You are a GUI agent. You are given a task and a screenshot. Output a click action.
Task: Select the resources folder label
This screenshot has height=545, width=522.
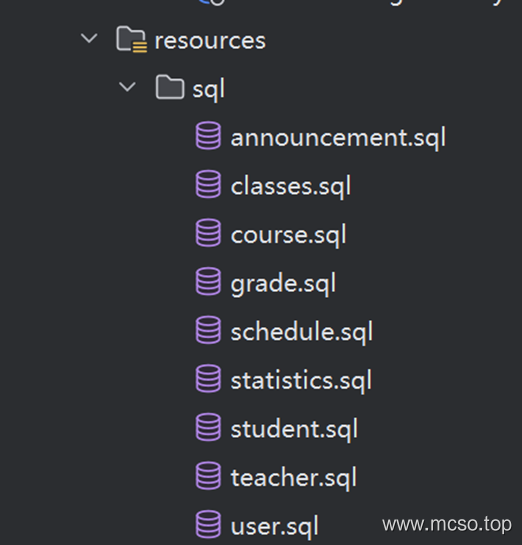(210, 41)
